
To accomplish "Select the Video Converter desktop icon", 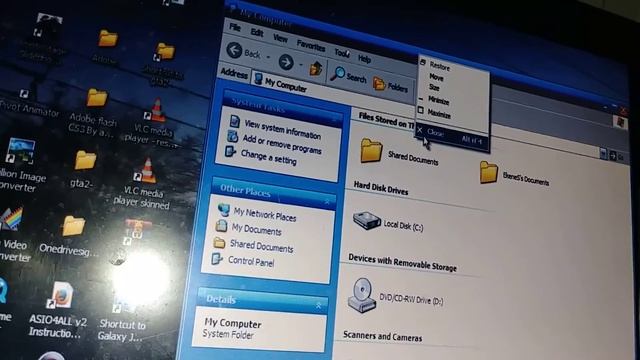I will 11,220.
